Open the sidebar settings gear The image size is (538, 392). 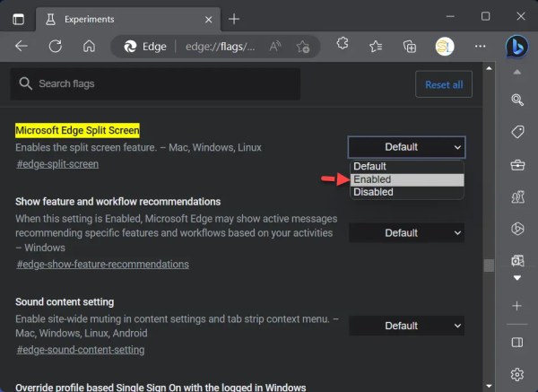tap(516, 374)
